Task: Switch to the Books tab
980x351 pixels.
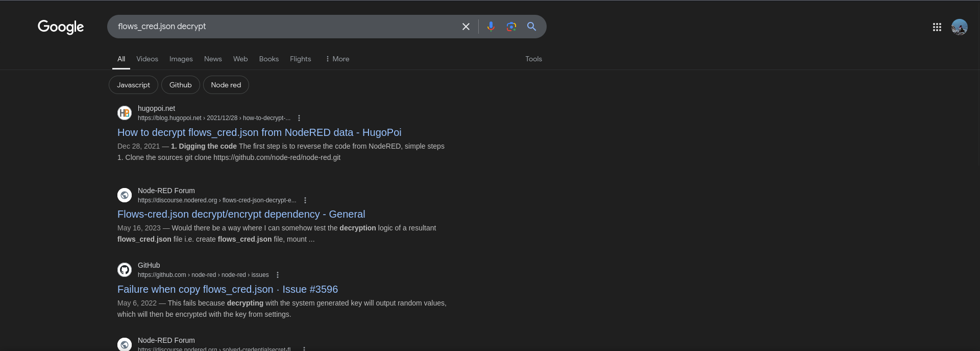Action: (x=269, y=59)
